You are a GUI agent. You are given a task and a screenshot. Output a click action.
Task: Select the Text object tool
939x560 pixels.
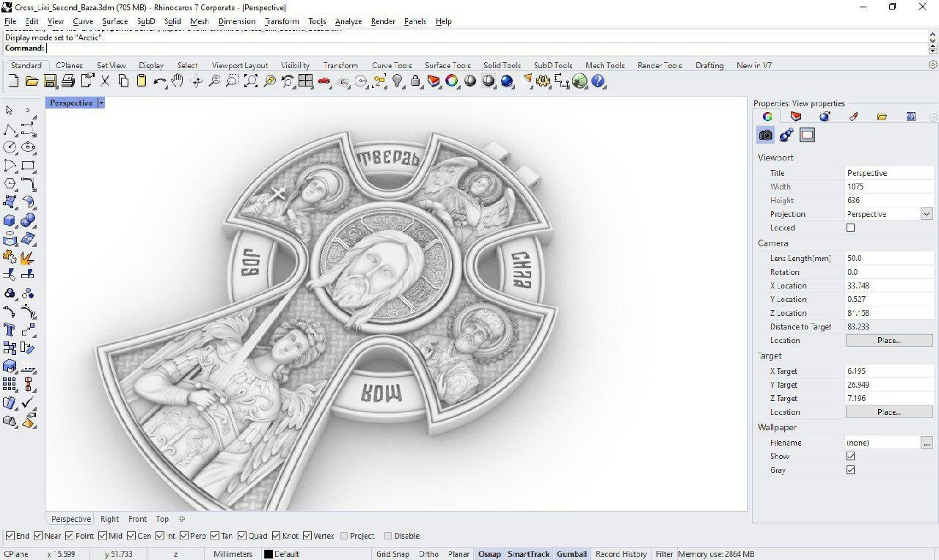point(10,329)
